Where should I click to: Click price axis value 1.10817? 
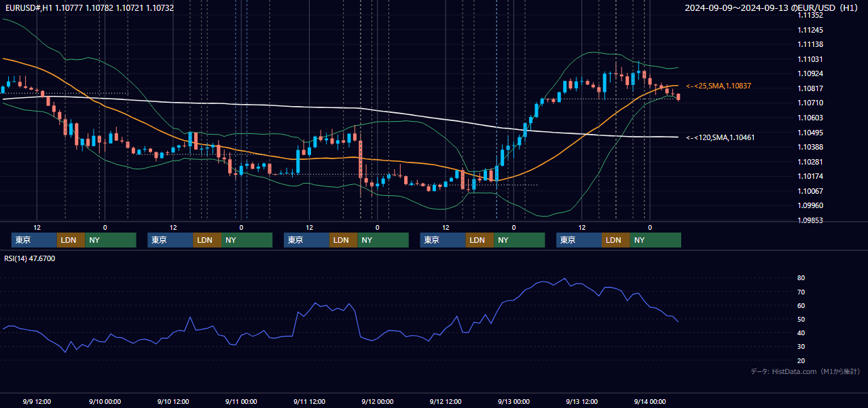810,88
